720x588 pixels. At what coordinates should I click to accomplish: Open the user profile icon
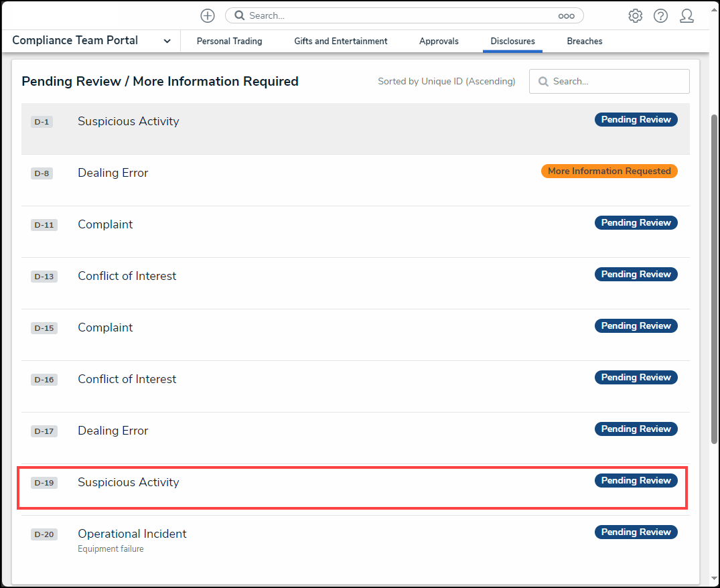coord(687,16)
